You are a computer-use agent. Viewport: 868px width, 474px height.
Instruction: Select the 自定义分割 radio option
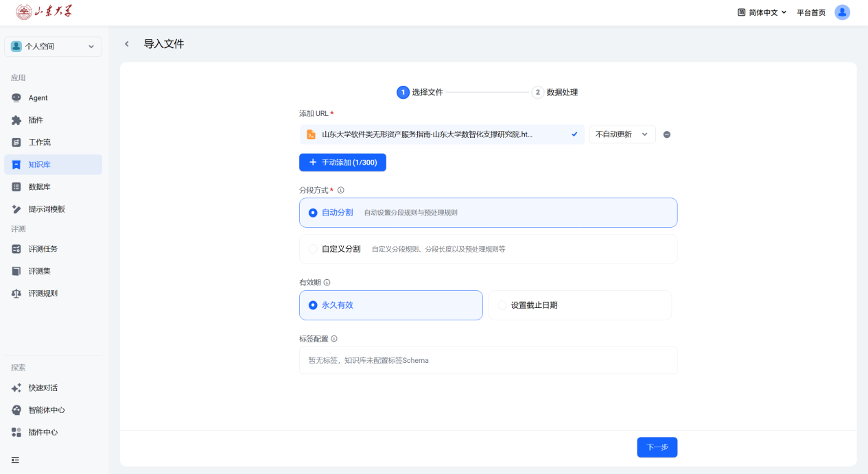tap(313, 249)
